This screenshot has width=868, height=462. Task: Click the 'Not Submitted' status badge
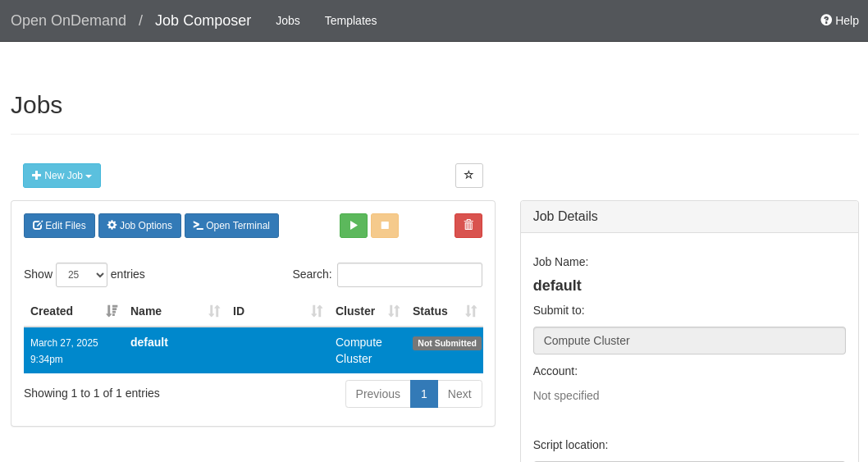447,344
